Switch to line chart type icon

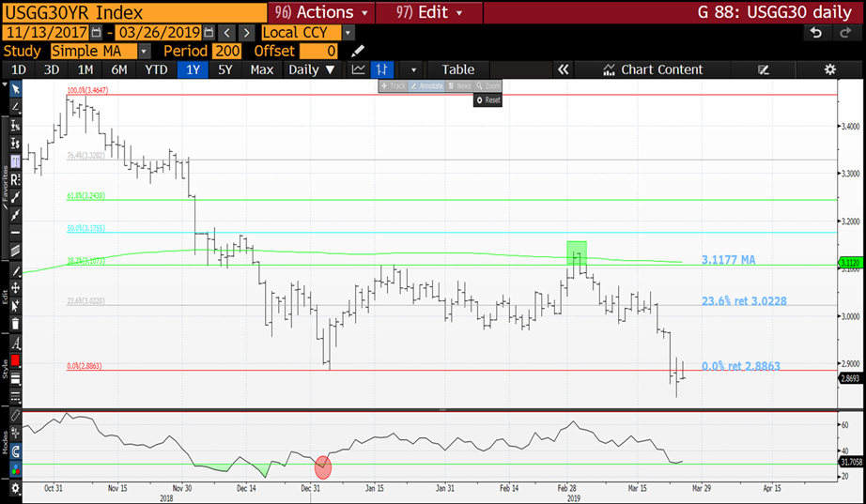point(358,69)
